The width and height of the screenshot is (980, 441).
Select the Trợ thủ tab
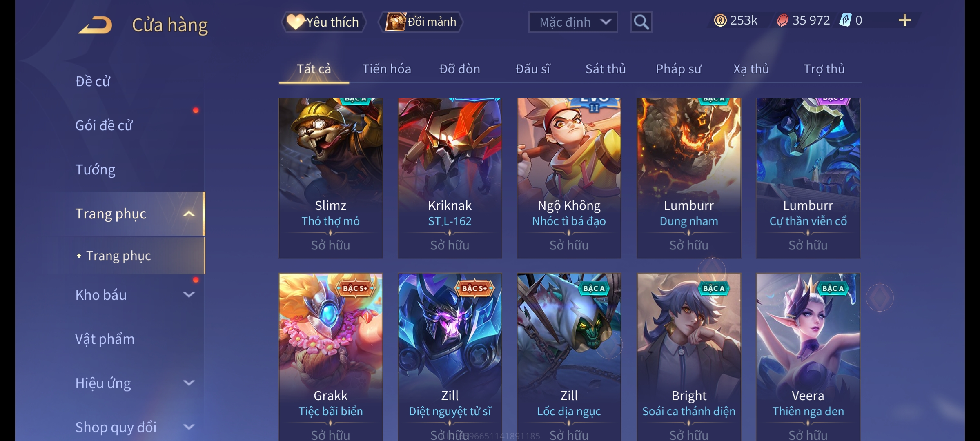(824, 69)
